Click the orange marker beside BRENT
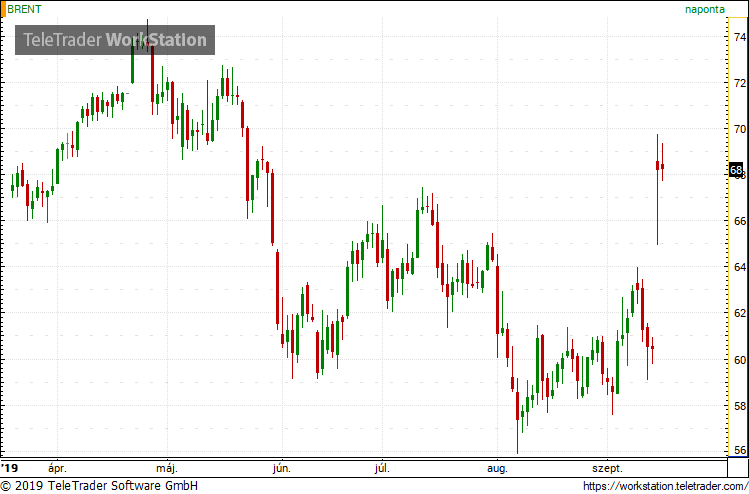 [x=3, y=9]
